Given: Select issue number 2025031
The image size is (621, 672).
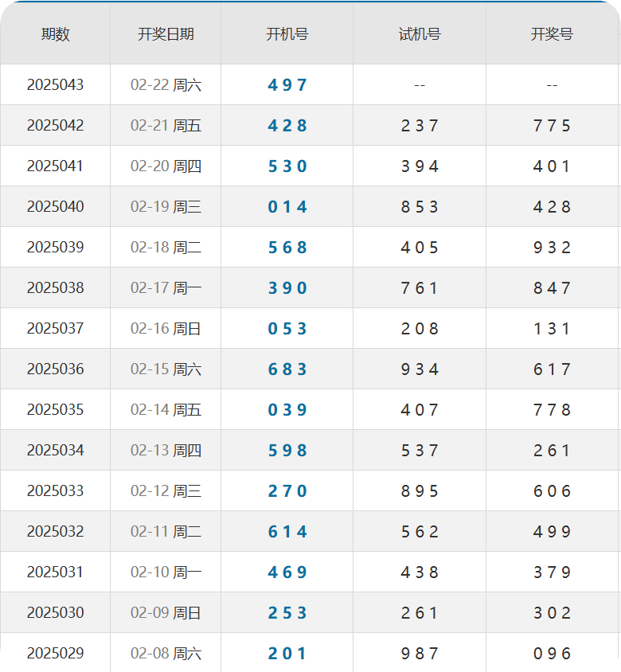Looking at the screenshot, I should click(x=55, y=572).
